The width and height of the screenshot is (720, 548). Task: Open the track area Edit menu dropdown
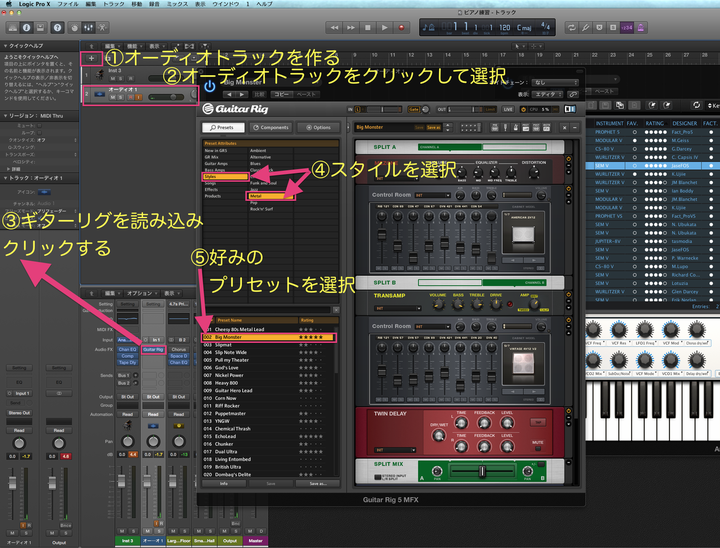tap(111, 46)
